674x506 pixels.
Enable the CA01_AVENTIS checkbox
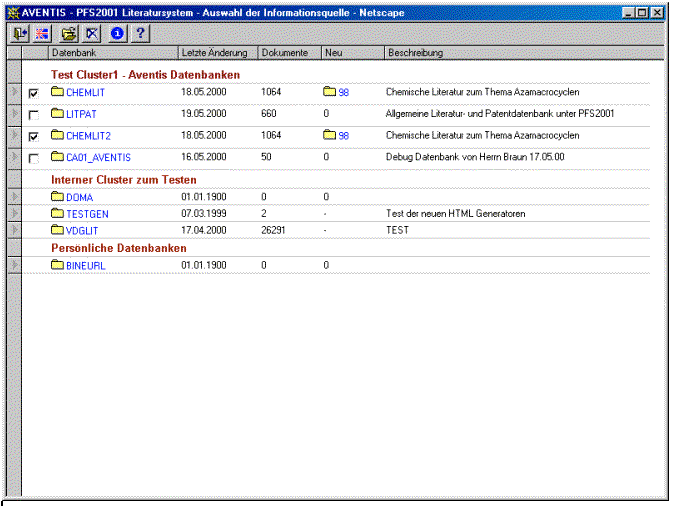[35, 158]
